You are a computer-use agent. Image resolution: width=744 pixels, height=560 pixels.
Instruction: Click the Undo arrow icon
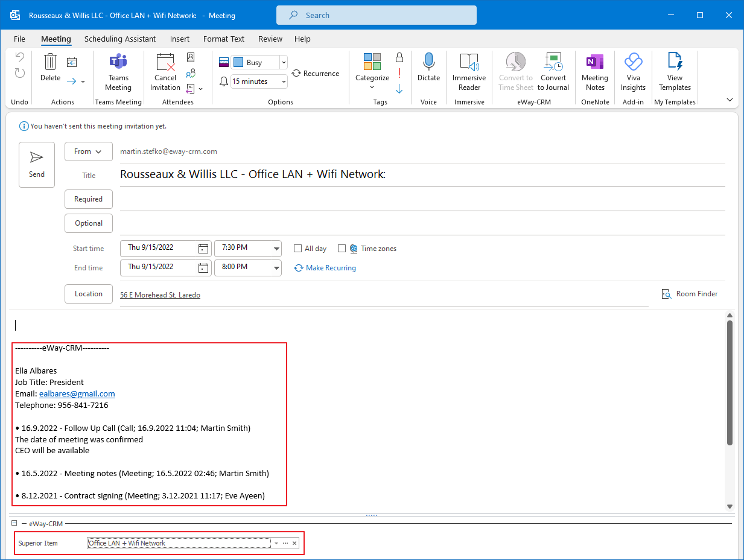20,58
